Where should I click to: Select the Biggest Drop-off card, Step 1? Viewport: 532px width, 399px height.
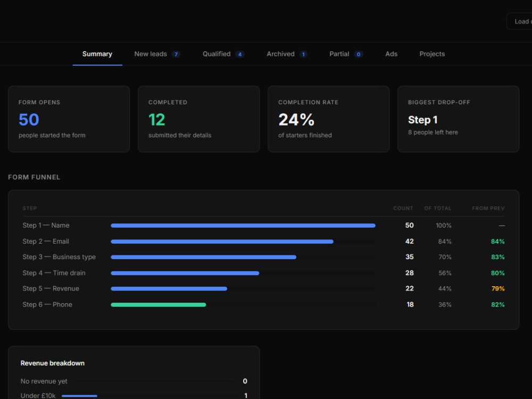click(459, 119)
